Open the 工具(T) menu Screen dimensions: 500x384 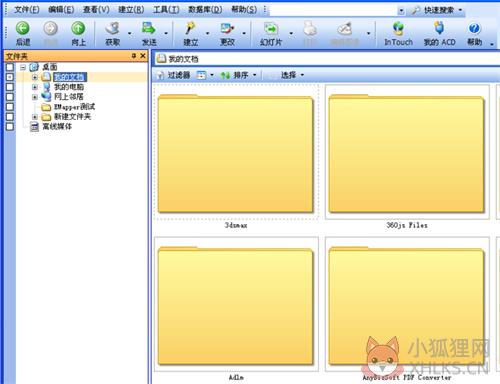click(166, 10)
